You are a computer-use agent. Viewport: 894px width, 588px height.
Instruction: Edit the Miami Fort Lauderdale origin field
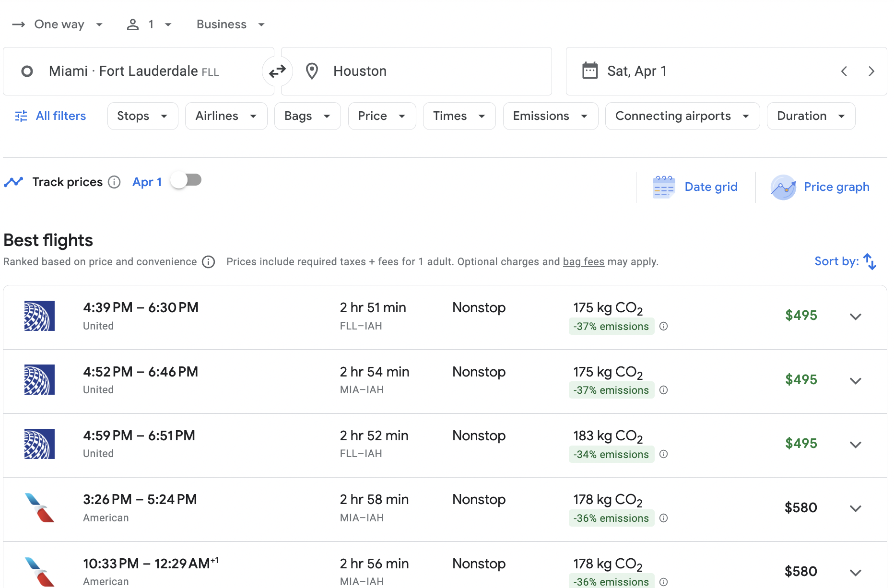coord(139,71)
